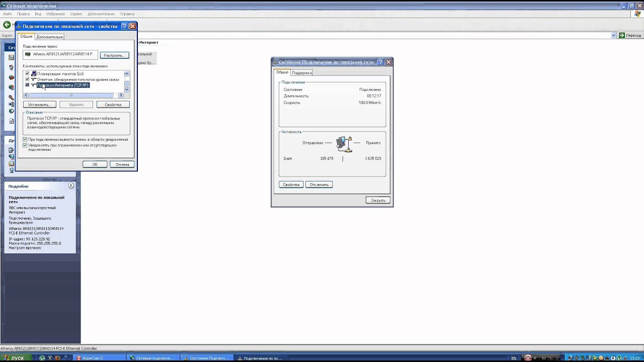Switch to Поддержка tab
This screenshot has height=362, width=644.
coord(302,73)
